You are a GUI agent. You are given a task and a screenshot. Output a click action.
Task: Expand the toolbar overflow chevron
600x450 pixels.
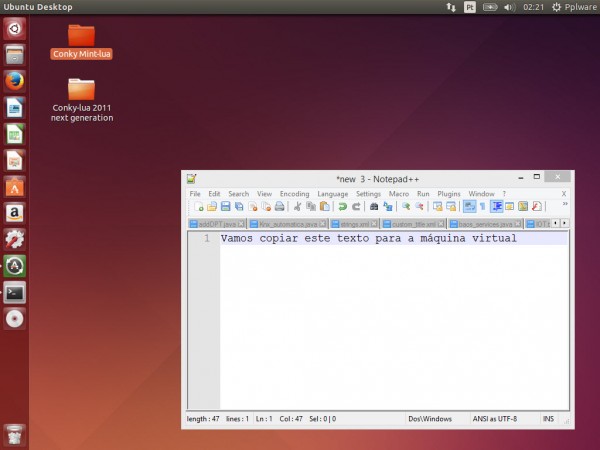(565, 204)
